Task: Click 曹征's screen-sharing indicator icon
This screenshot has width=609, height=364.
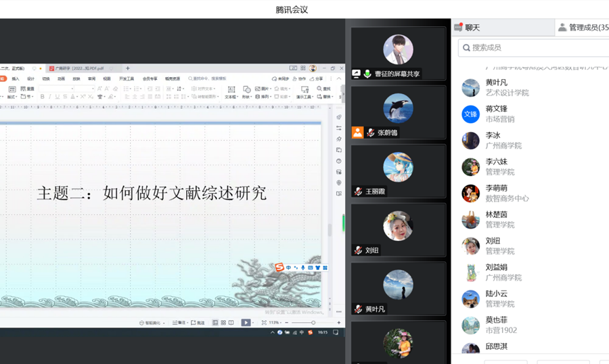Action: 357,74
